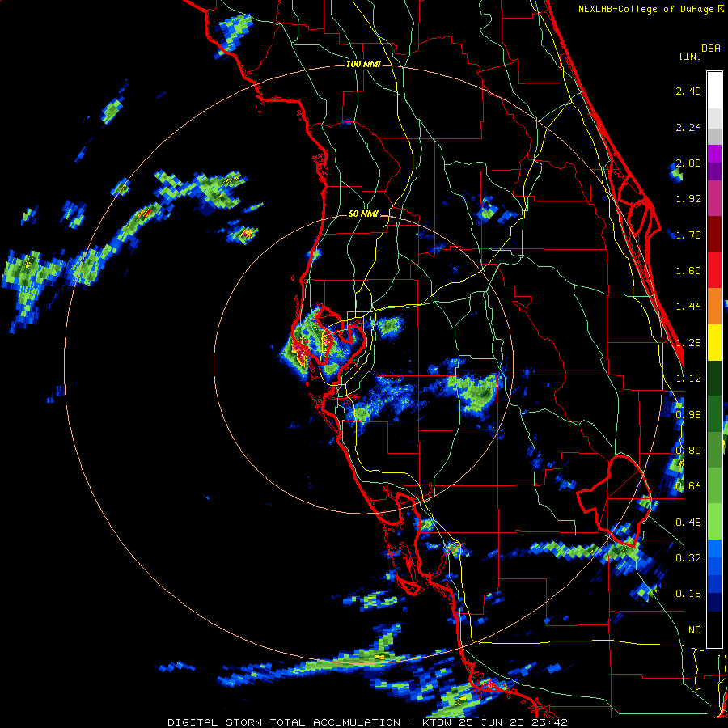Select the 50 NMI range ring label
The image size is (728, 728).
click(x=363, y=214)
